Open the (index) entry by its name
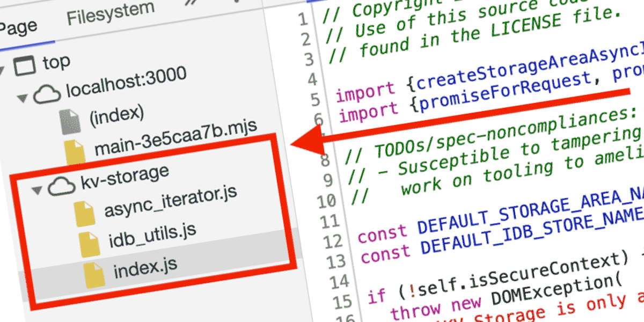Viewport: 644px width, 322px height. point(117,114)
